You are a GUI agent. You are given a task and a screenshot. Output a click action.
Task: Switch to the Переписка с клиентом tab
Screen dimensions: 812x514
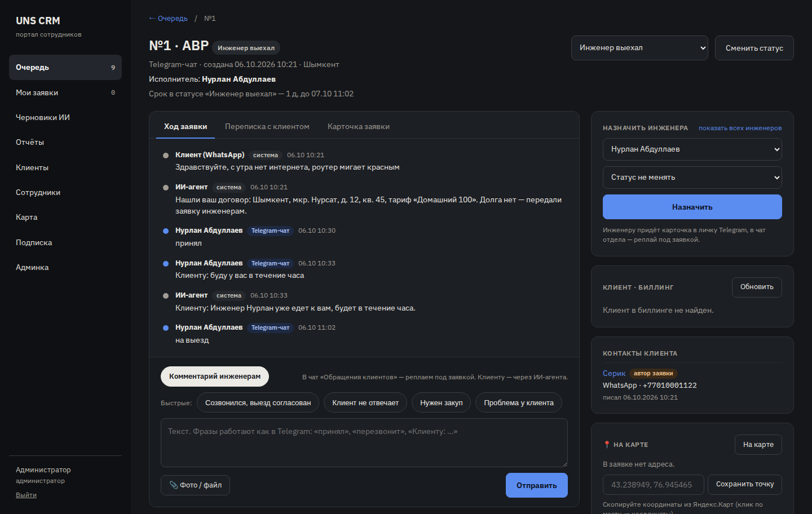(267, 127)
